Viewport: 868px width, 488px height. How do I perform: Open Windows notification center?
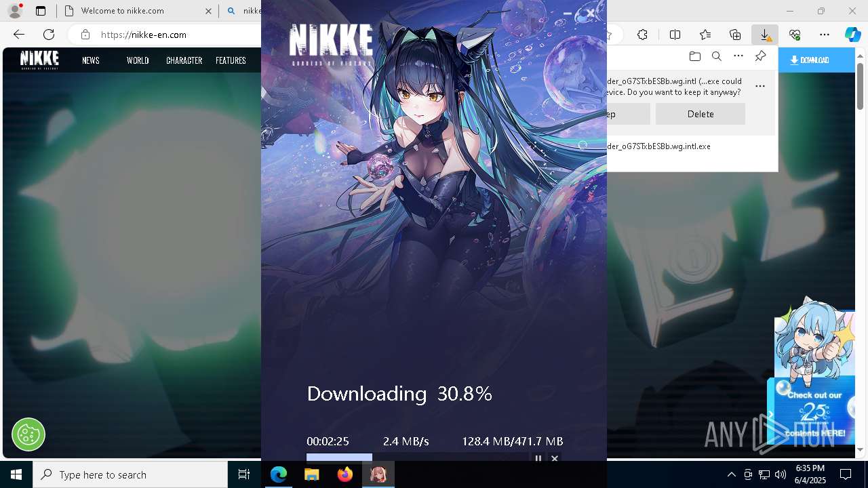[846, 474]
